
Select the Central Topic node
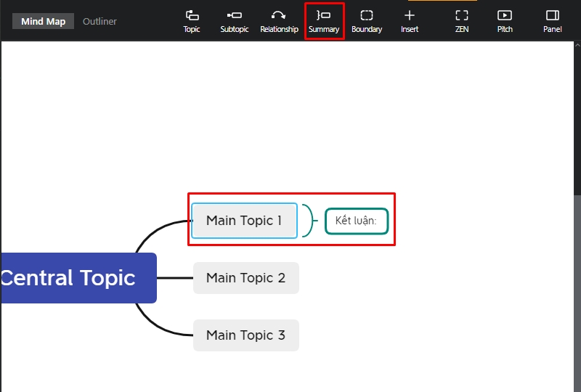click(78, 278)
